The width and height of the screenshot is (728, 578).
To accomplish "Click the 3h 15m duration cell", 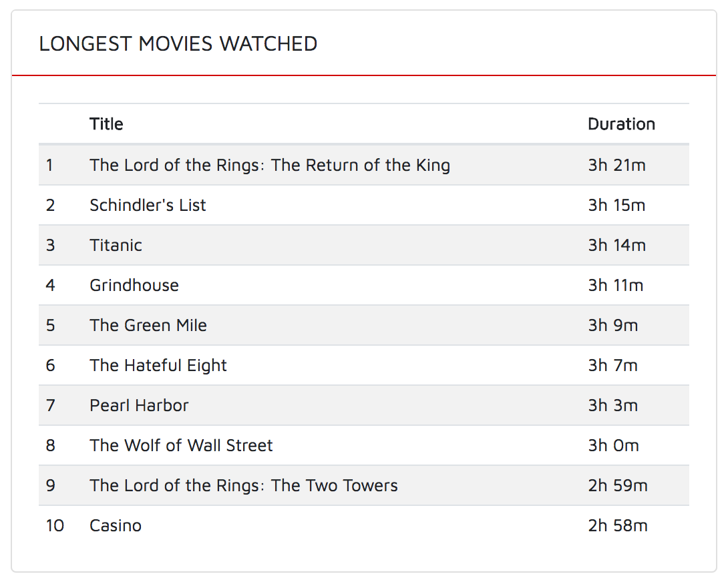I will 616,205.
